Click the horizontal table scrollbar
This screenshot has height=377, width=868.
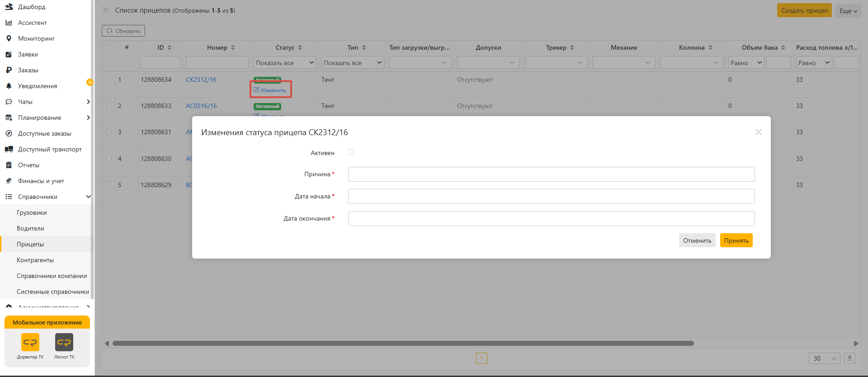[402, 343]
